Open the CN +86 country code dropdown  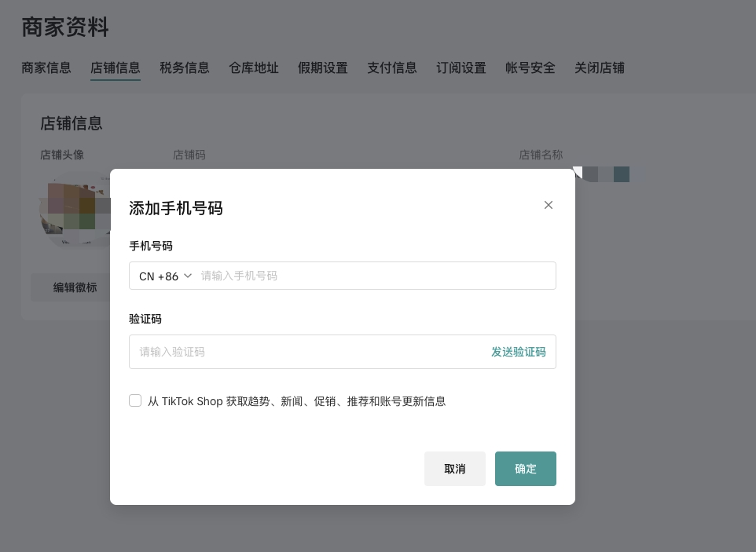click(166, 276)
